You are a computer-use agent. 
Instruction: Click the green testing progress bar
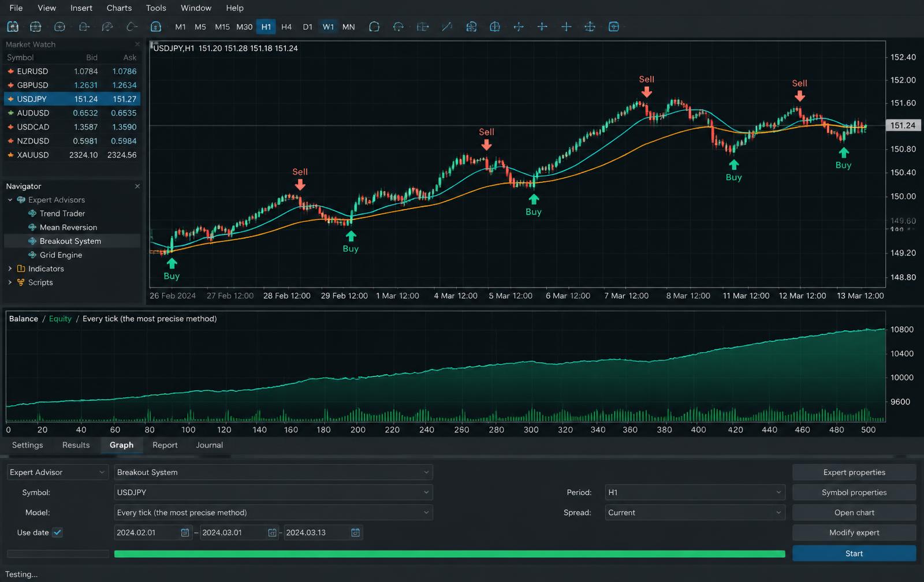(449, 554)
